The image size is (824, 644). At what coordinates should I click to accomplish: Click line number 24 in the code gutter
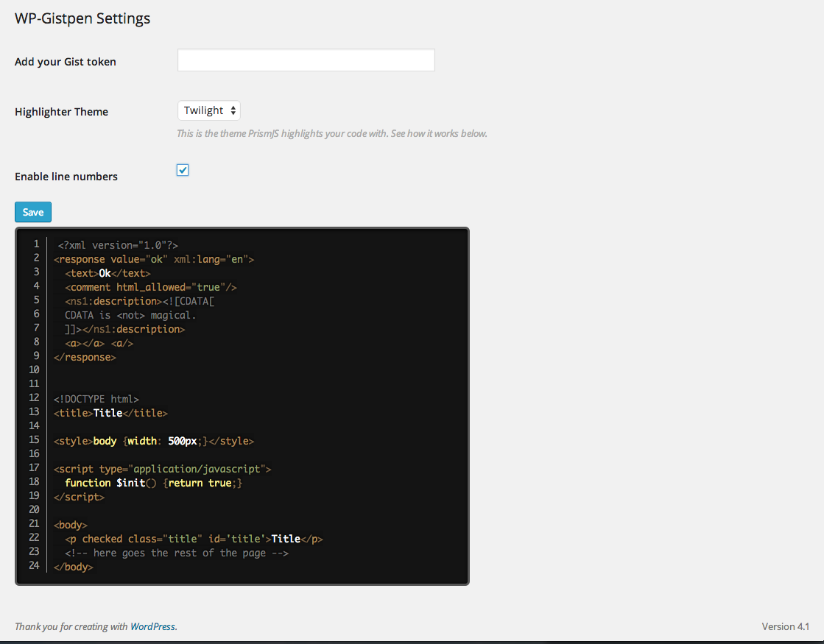click(x=34, y=565)
